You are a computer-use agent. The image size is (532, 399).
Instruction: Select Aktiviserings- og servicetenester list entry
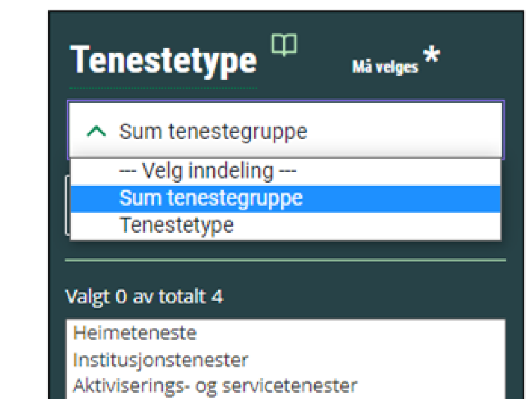coord(215,386)
